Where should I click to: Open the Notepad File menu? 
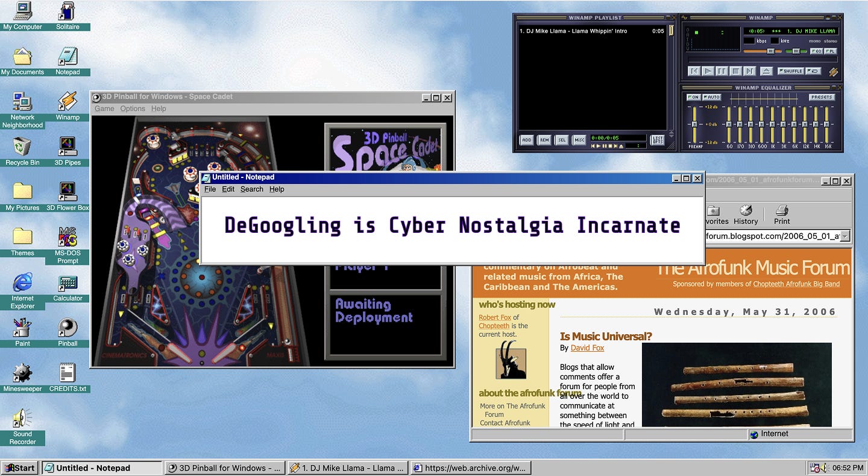point(210,189)
